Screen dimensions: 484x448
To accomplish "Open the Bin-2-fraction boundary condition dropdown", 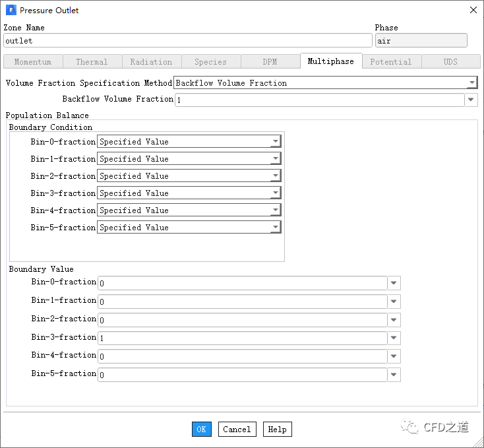I will click(275, 176).
